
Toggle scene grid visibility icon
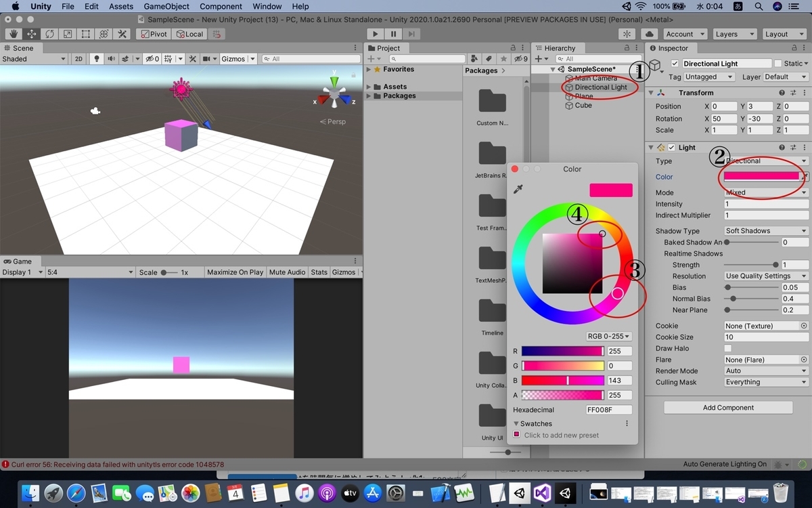point(169,59)
